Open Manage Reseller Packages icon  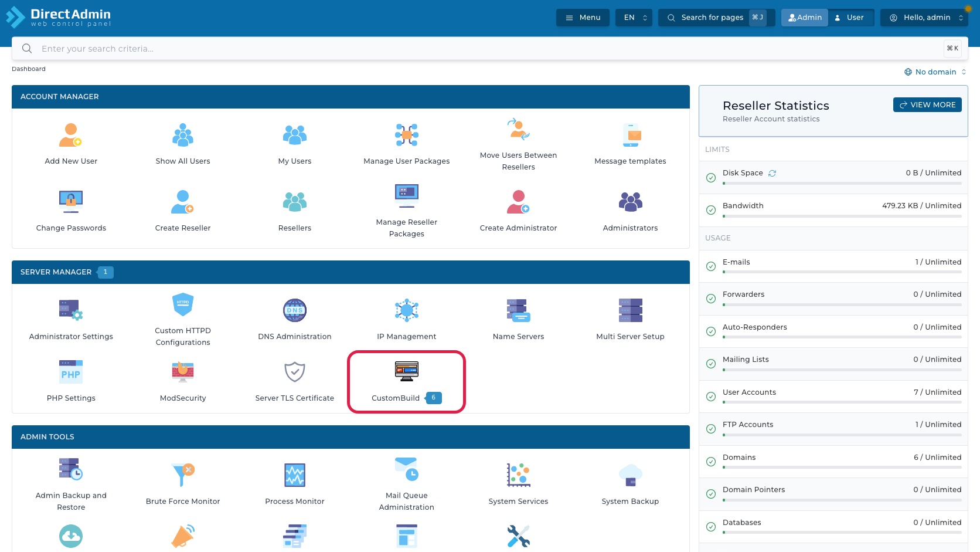[x=407, y=196]
